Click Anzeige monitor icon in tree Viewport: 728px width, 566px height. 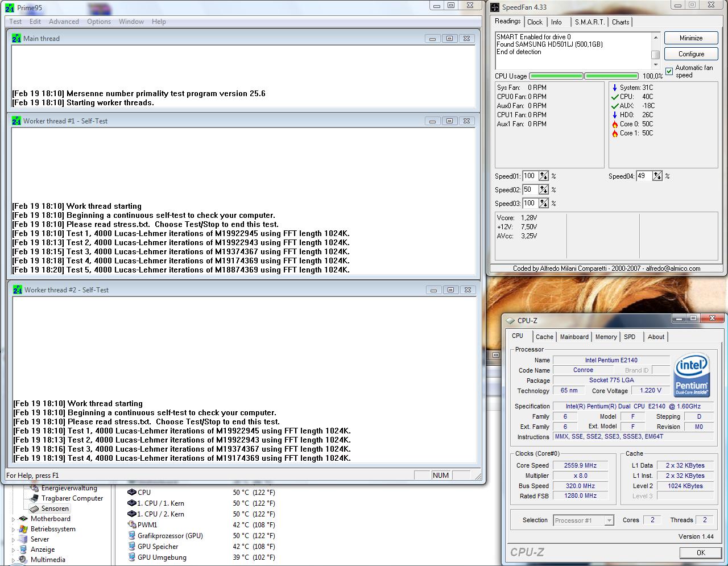pos(23,550)
